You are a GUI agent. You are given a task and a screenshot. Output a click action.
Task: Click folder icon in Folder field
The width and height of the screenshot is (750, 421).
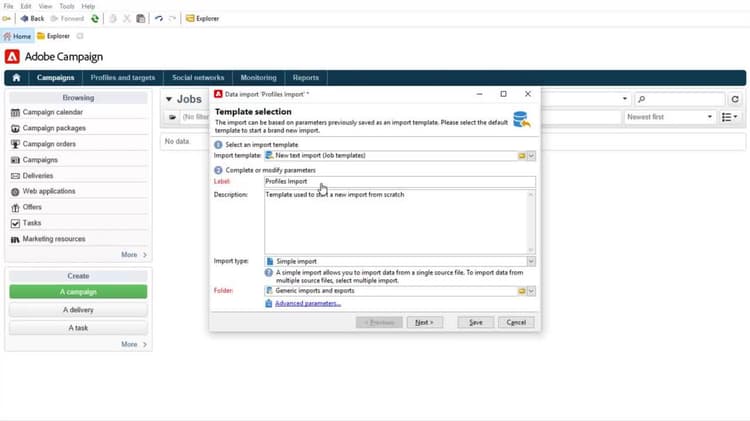522,291
